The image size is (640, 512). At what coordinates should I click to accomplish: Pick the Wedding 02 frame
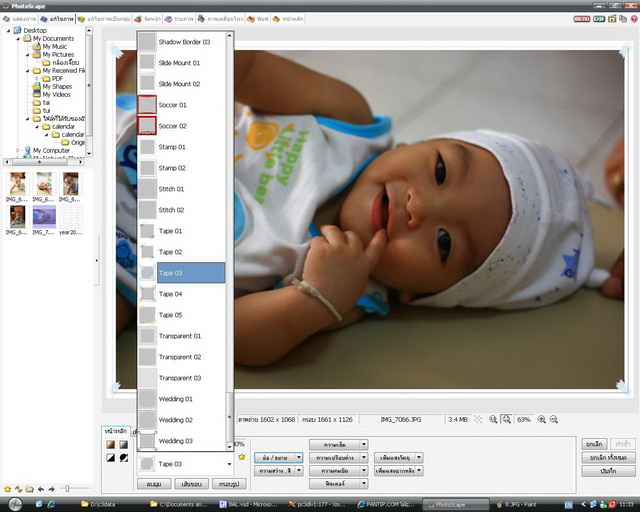coord(182,420)
